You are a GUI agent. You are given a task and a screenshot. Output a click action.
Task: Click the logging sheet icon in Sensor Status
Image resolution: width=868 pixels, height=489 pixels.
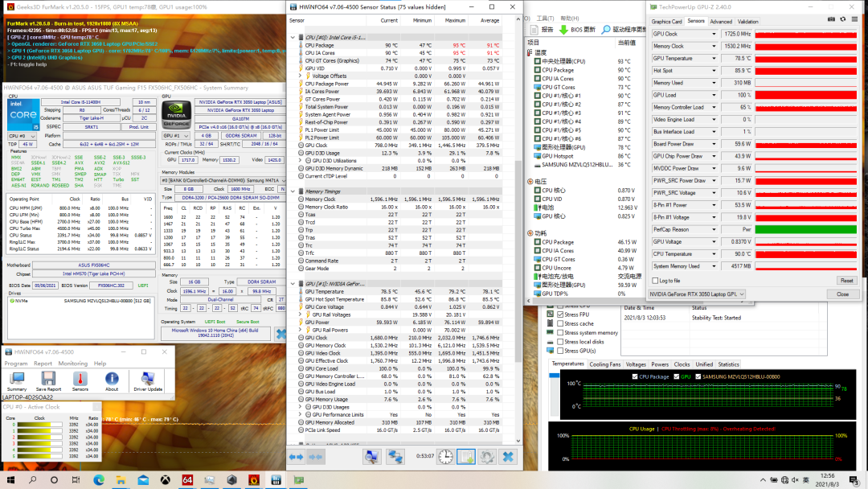466,457
